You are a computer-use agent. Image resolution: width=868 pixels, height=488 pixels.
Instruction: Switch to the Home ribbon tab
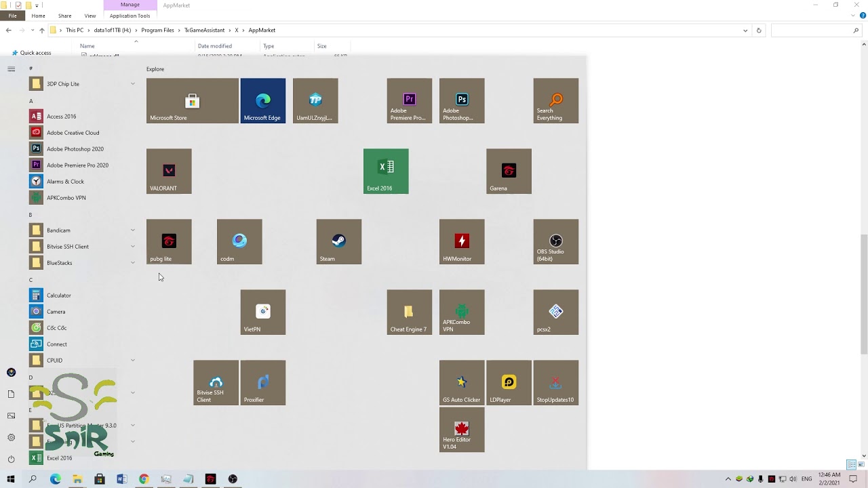(x=38, y=16)
